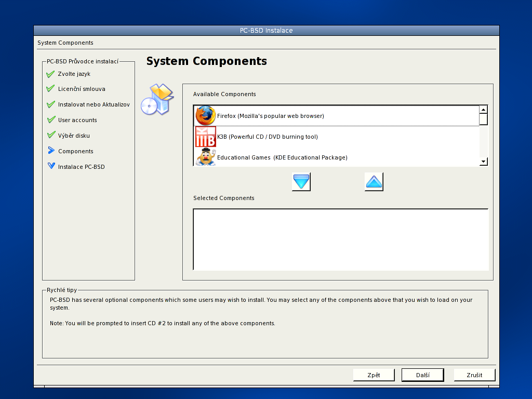Viewport: 532px width, 399px height.
Task: Click the Rychlé tipy group label
Action: 62,290
